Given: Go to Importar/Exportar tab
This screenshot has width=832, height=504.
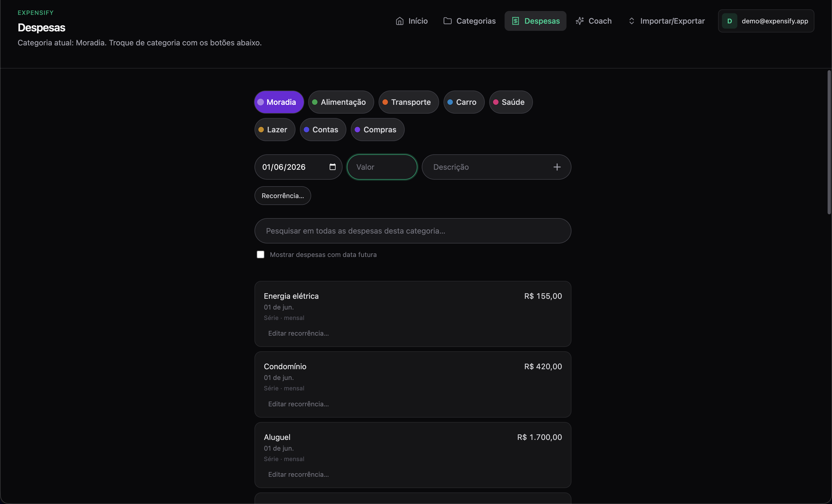Looking at the screenshot, I should 666,21.
